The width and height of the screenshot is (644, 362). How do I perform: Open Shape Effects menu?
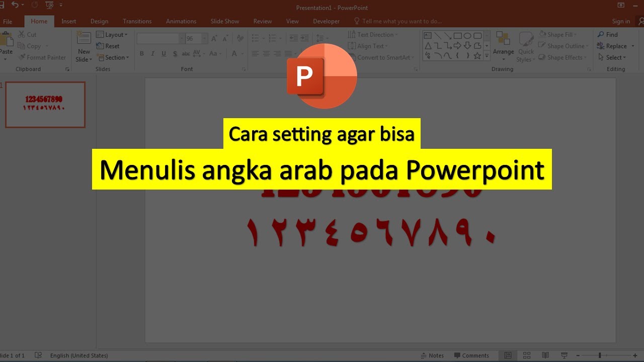tap(562, 57)
